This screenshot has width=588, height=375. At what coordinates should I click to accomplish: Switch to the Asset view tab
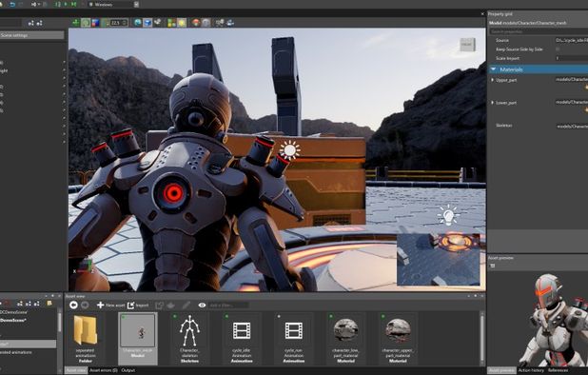click(76, 370)
